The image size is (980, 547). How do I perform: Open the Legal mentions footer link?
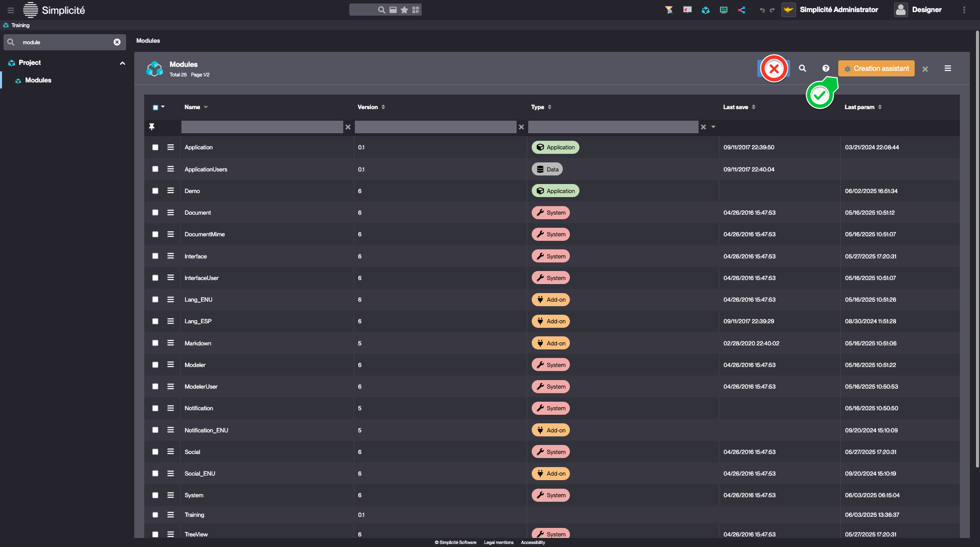[x=499, y=542]
